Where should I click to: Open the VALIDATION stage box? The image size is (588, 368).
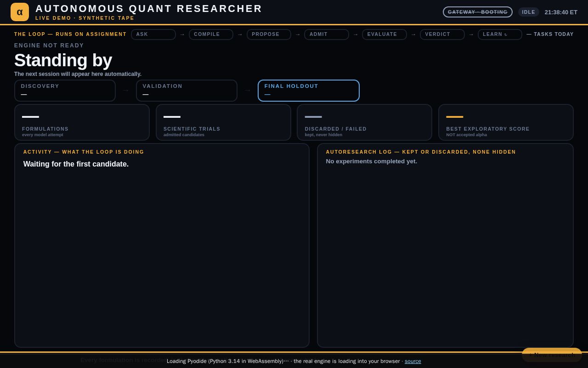tap(187, 91)
